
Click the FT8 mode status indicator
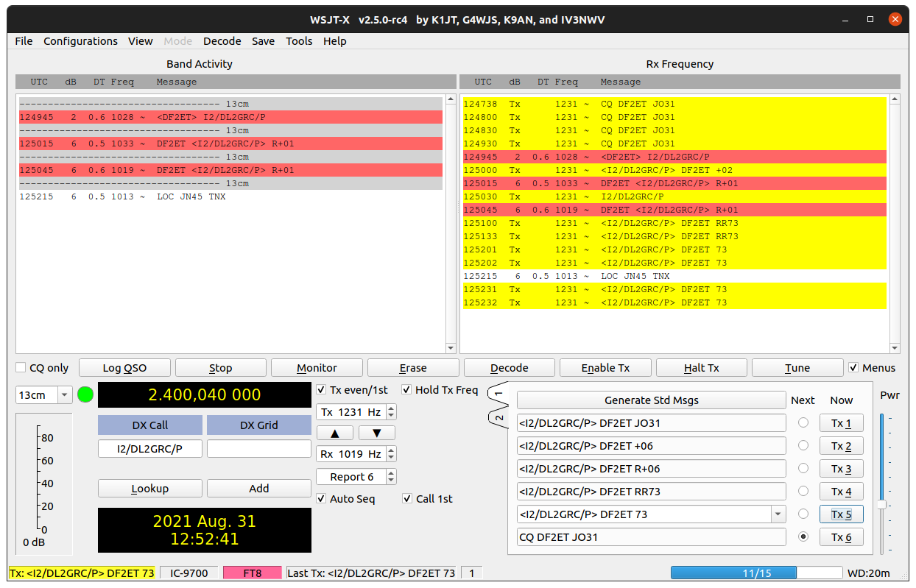pos(252,573)
